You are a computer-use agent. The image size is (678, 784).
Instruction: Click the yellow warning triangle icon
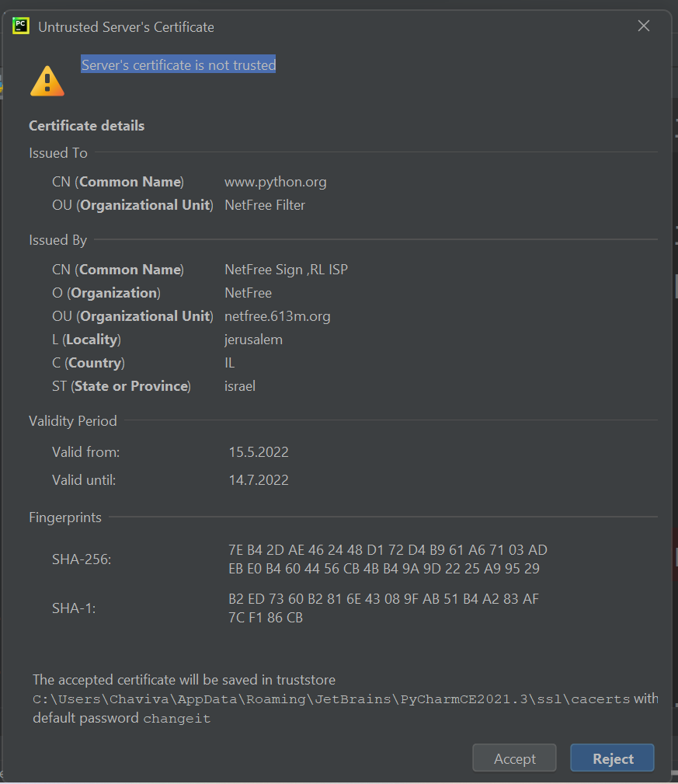point(47,81)
